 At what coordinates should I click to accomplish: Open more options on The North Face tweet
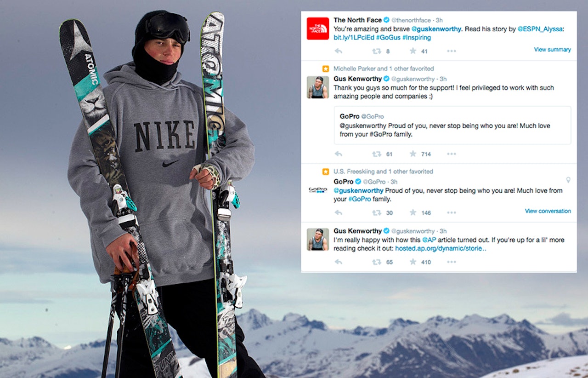pyautogui.click(x=451, y=51)
